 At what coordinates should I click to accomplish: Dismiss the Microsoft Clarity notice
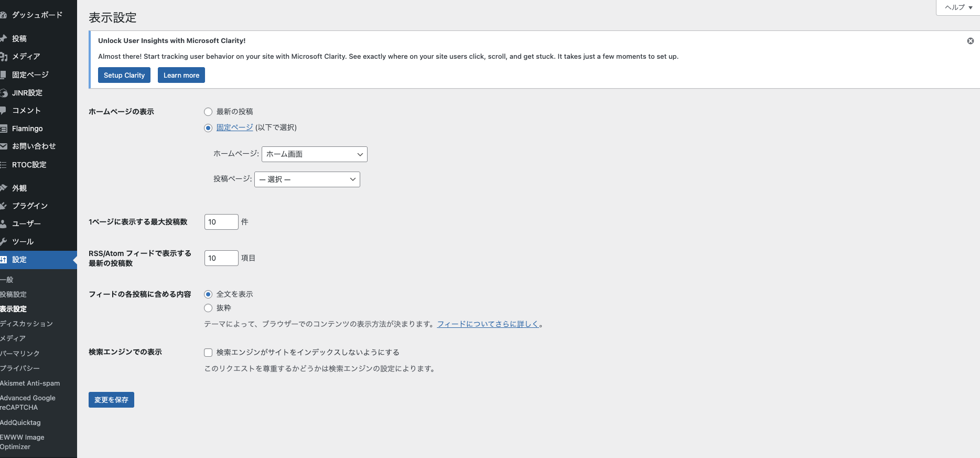970,41
